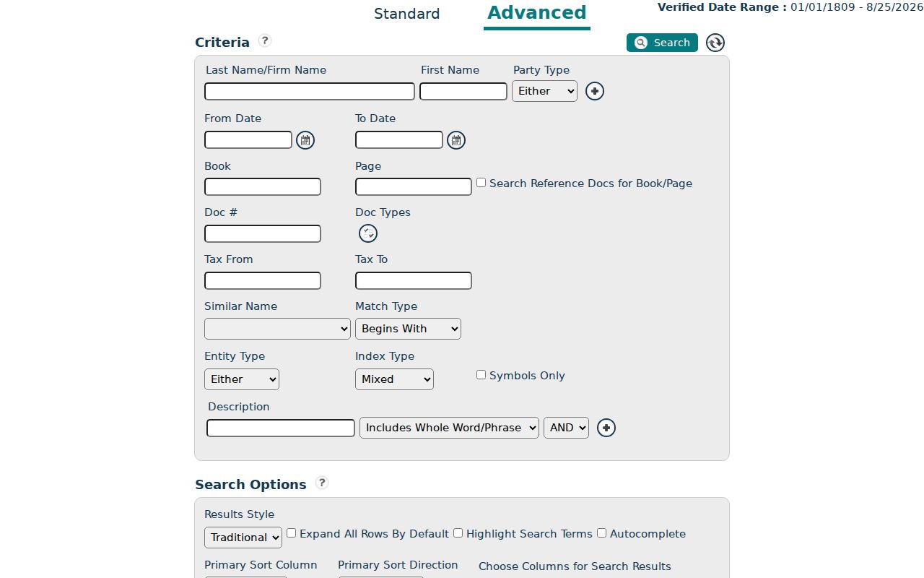The height and width of the screenshot is (578, 924).
Task: Change the Match Type dropdown
Action: pos(408,329)
